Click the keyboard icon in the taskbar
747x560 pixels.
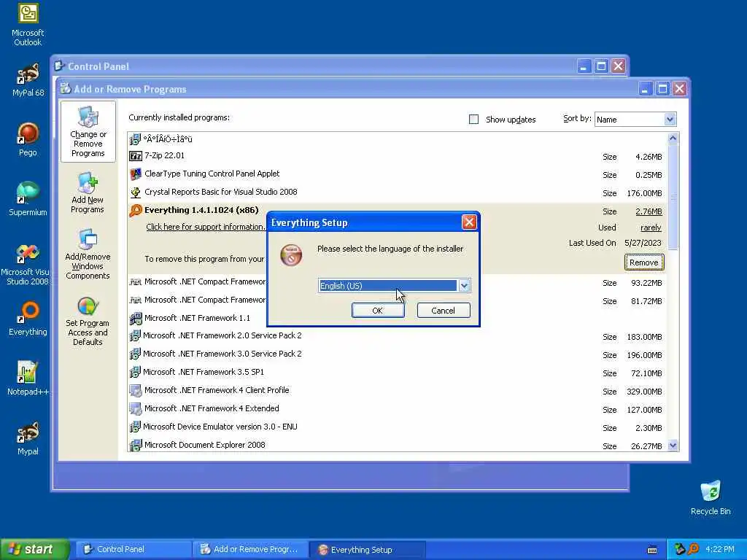(x=652, y=550)
